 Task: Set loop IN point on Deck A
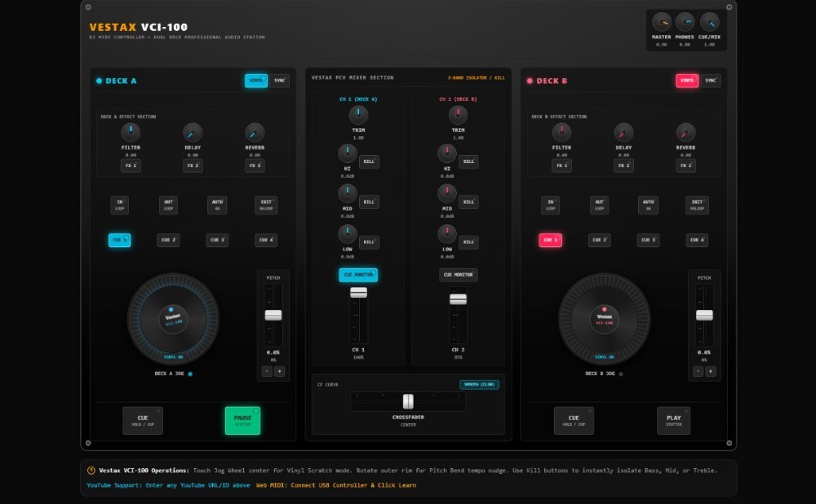[120, 205]
